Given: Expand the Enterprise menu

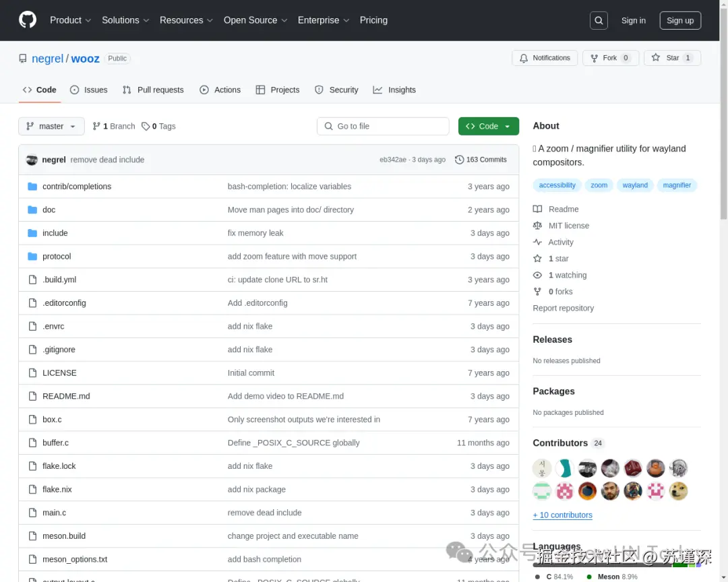Looking at the screenshot, I should (x=323, y=20).
